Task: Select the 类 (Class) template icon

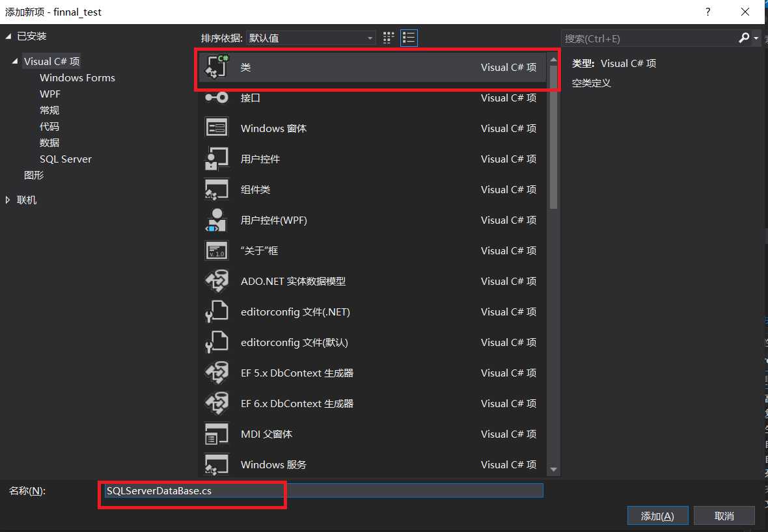Action: pos(217,67)
